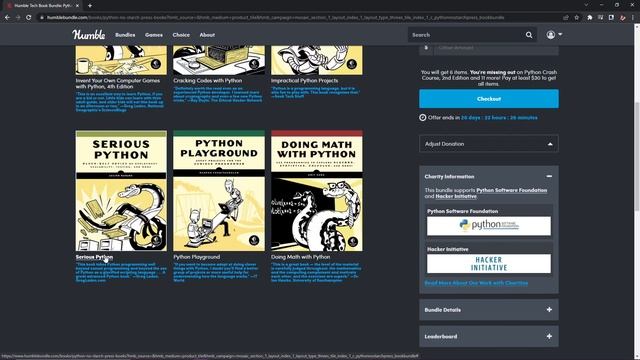Click the tab search chevron in title bar
Viewport: 640px width, 360px height.
pos(587,5)
